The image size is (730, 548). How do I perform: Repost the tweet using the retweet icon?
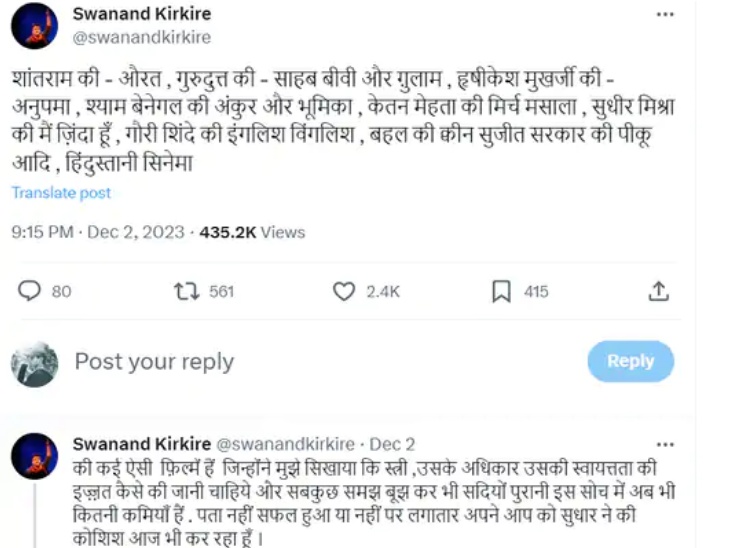[186, 291]
